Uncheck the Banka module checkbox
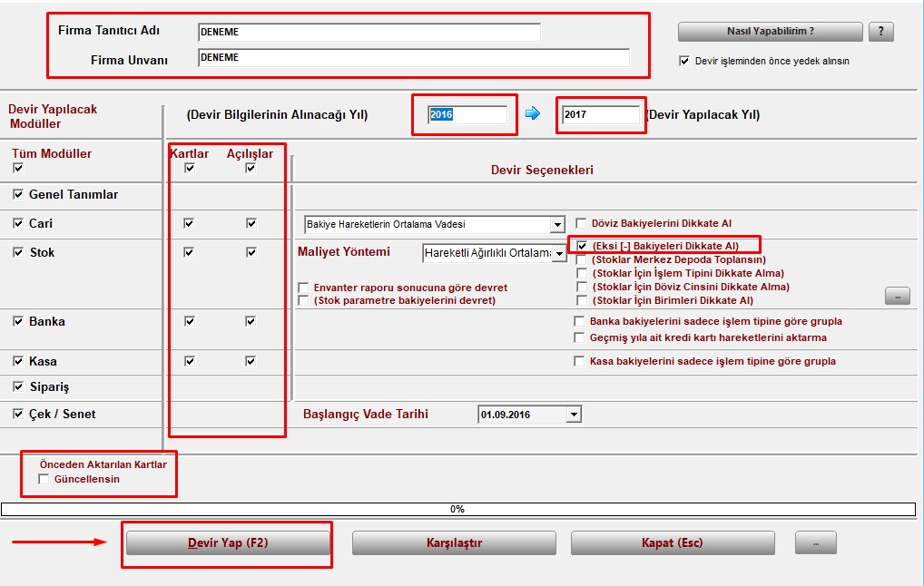The width and height of the screenshot is (924, 586). coord(18,321)
